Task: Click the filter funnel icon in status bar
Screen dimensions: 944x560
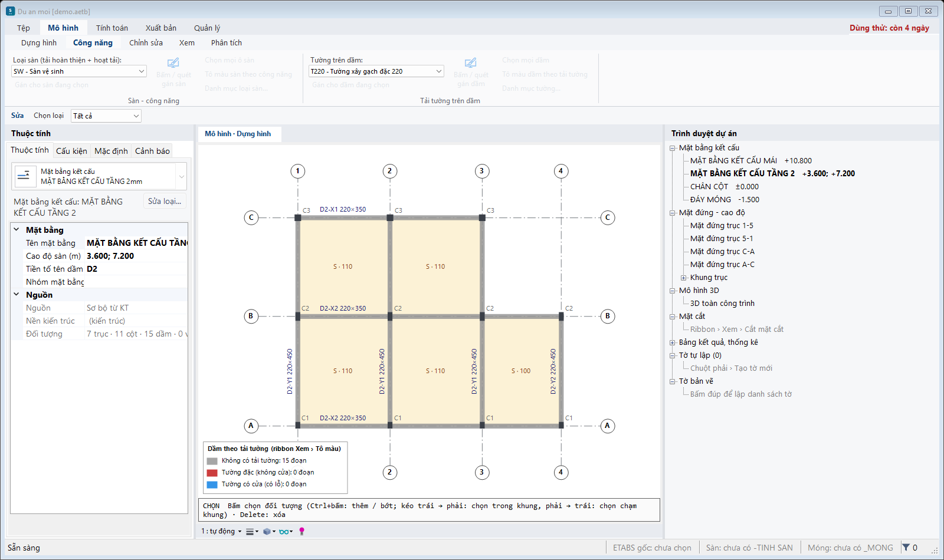Action: click(906, 548)
